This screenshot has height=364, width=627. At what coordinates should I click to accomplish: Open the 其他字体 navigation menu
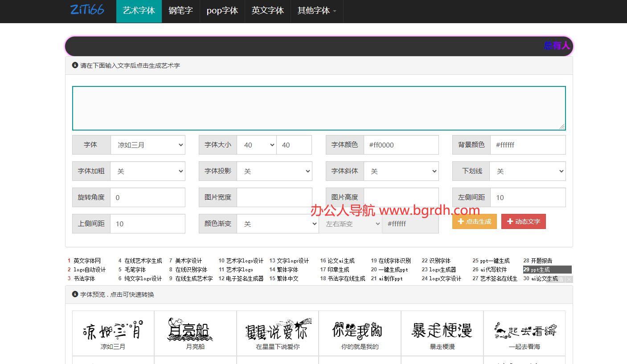(317, 11)
